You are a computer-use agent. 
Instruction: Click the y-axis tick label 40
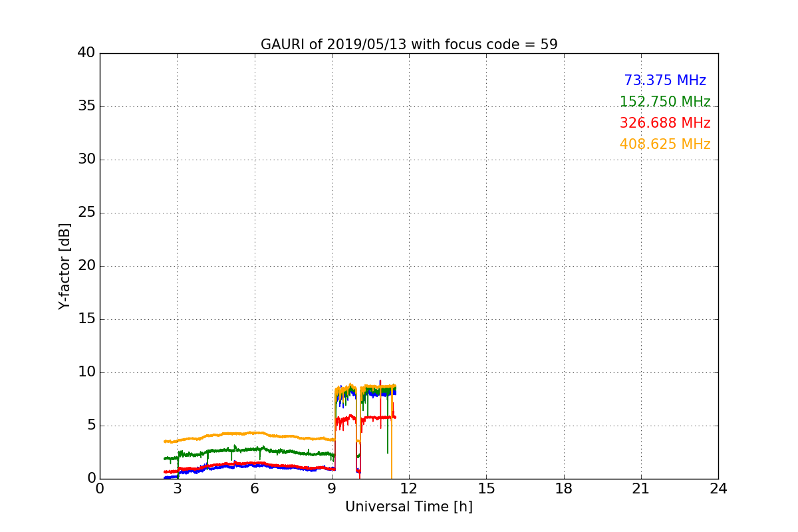click(86, 53)
